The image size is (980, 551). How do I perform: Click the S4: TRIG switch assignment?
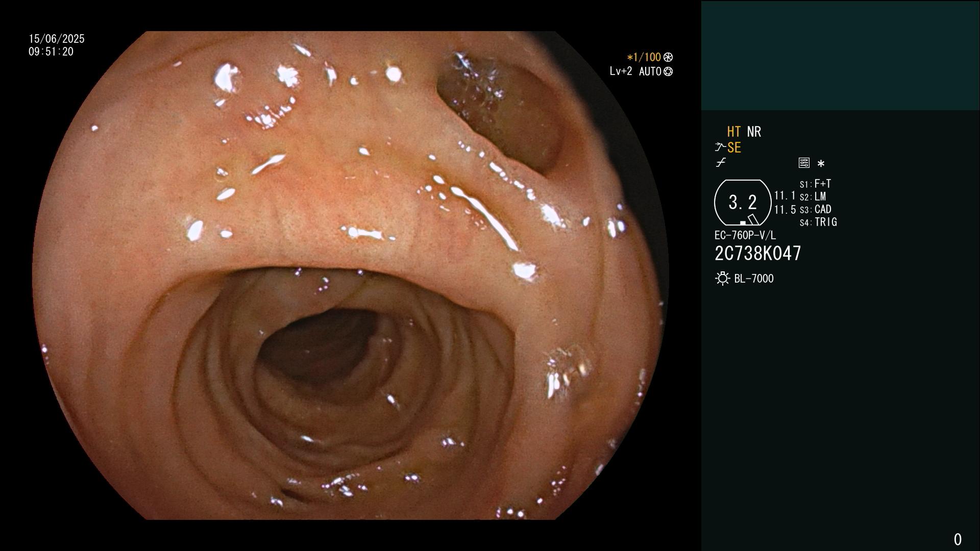(x=818, y=222)
